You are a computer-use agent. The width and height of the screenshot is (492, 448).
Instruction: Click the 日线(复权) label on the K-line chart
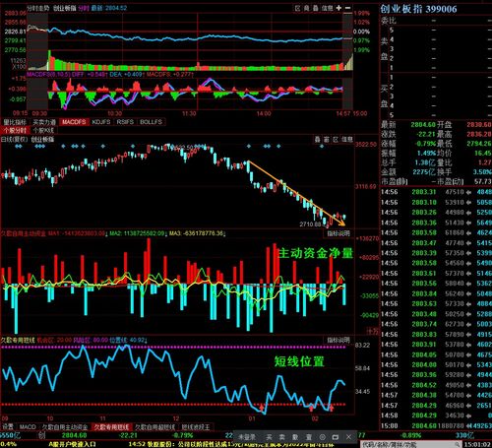pyautogui.click(x=14, y=140)
